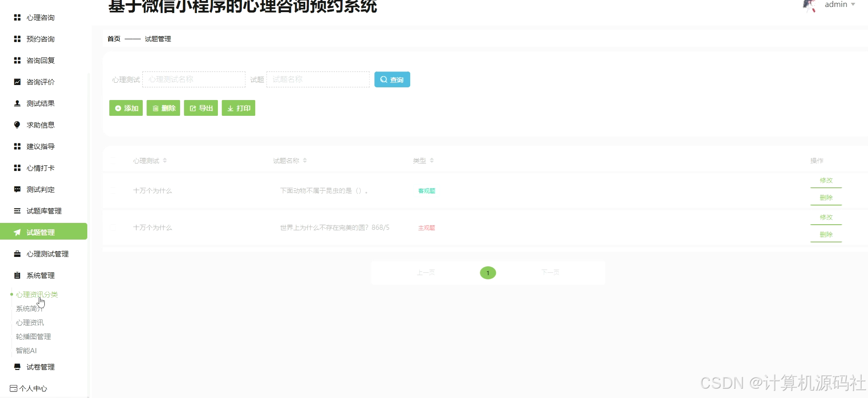Click question text 世界上为什么不存在完美的圆？868/5

[335, 227]
